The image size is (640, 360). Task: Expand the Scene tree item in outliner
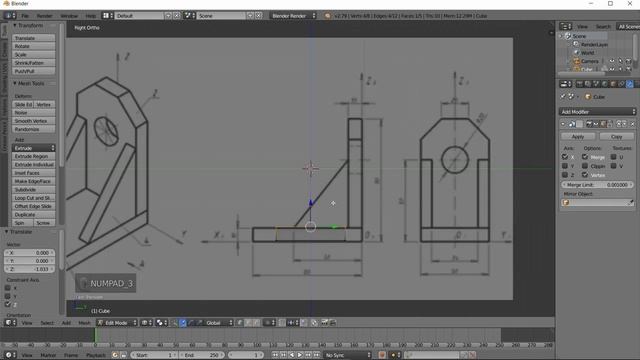(562, 36)
